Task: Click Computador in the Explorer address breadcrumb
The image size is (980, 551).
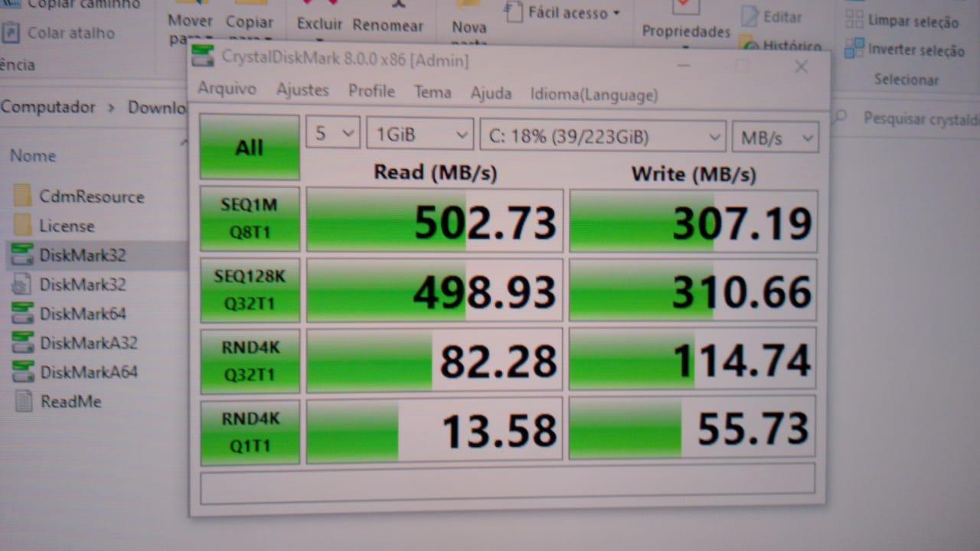Action: [x=47, y=107]
